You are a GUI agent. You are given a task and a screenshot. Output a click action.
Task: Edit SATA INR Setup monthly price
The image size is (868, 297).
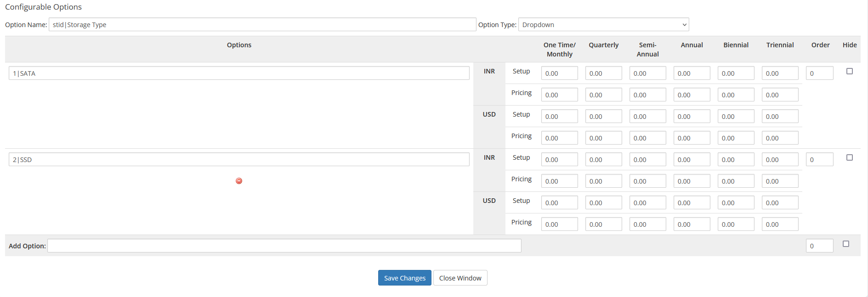559,73
